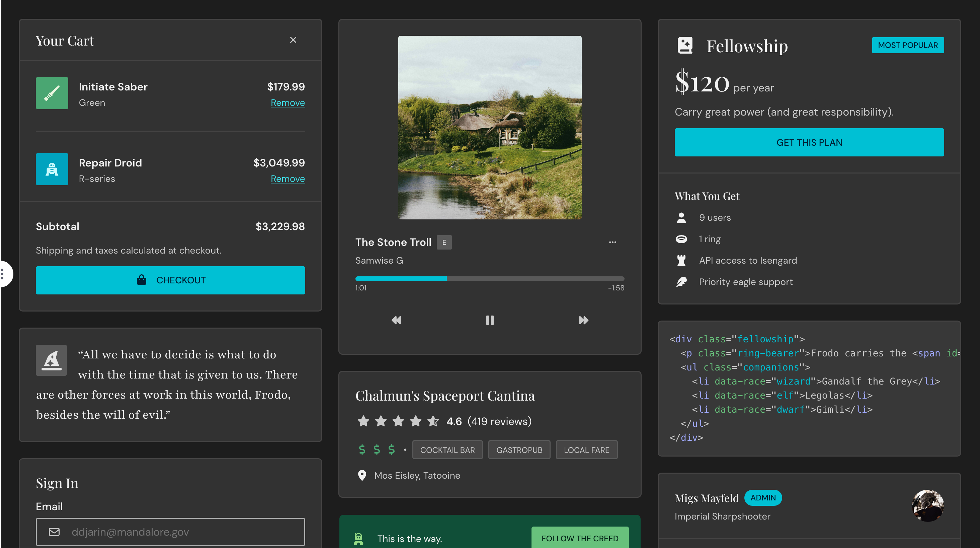The image size is (980, 548).
Task: Seek on the track progress bar
Action: click(x=490, y=279)
